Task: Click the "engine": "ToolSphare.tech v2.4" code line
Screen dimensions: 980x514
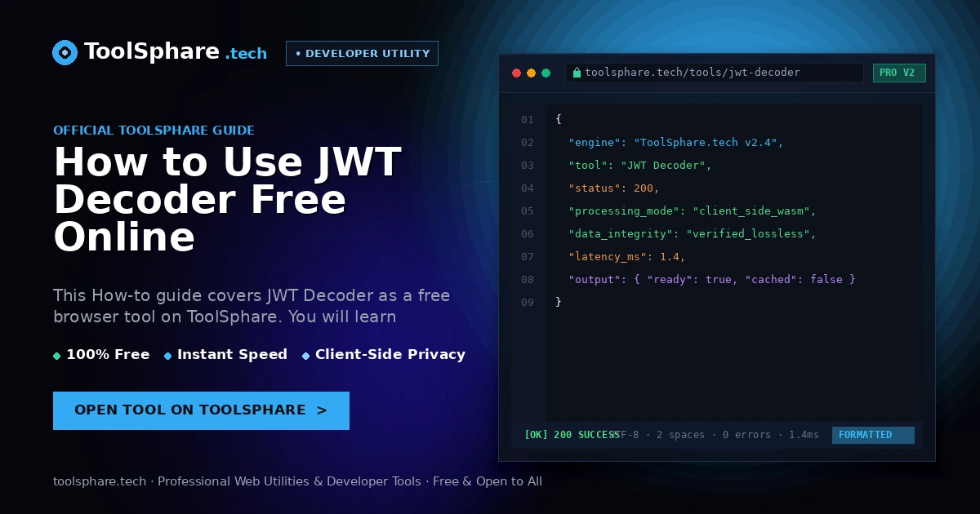Action: click(x=676, y=143)
